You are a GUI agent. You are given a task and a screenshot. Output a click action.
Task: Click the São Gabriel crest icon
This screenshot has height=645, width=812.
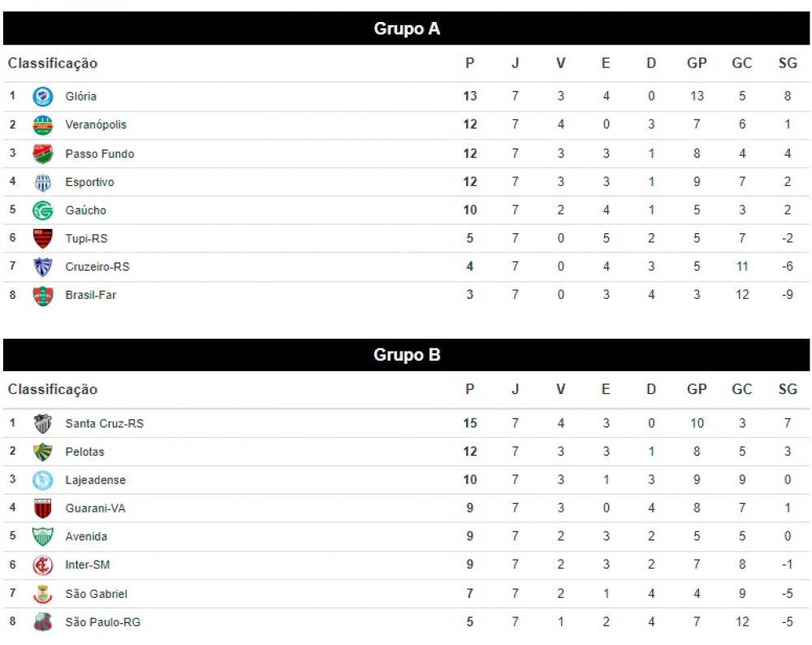click(x=42, y=594)
